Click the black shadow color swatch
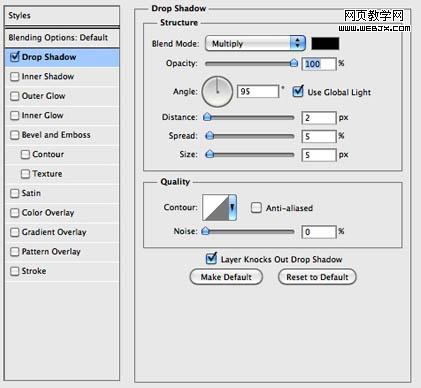421x388 pixels. coord(325,44)
